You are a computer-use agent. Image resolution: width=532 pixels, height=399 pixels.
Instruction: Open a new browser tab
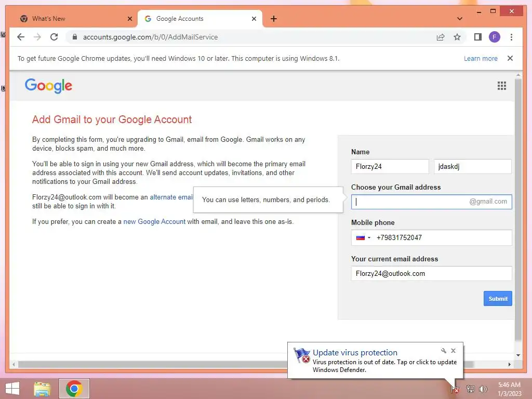274,19
